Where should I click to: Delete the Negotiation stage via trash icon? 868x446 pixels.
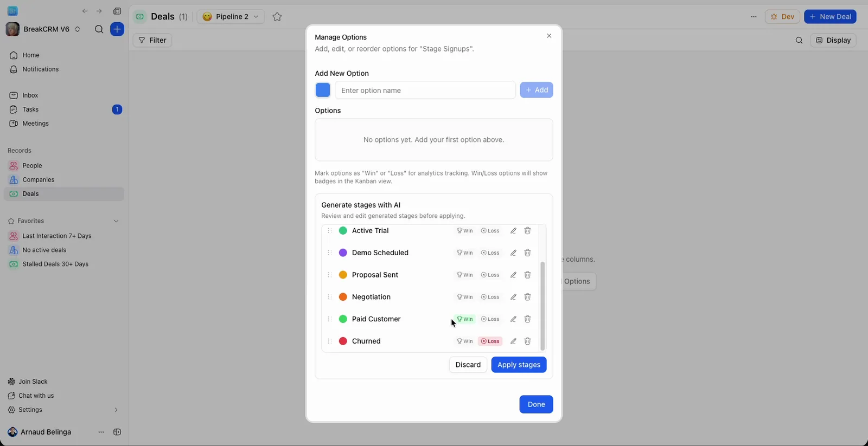(x=527, y=297)
